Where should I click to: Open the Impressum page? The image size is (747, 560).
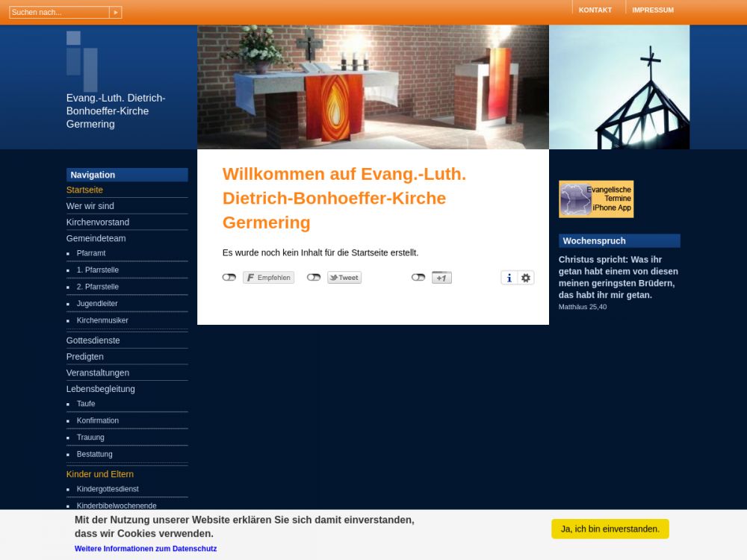tap(652, 10)
